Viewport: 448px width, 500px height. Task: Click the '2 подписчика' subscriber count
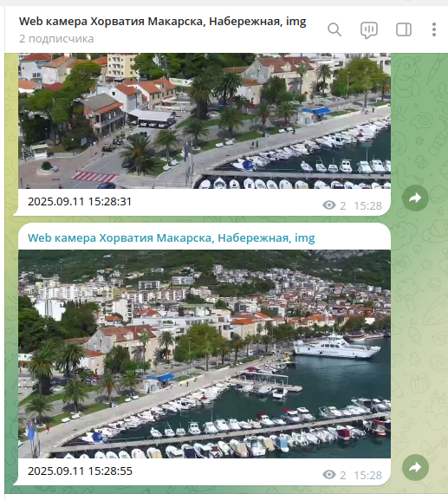(x=56, y=39)
